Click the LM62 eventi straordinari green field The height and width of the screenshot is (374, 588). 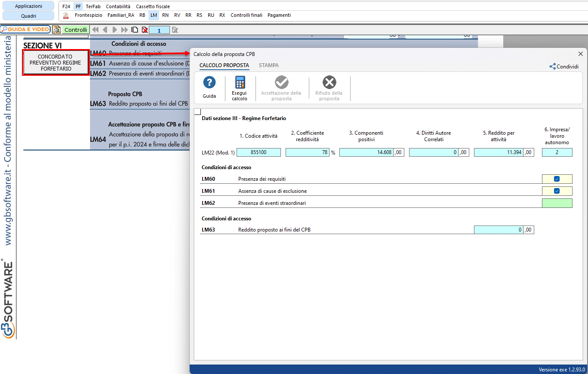pyautogui.click(x=557, y=203)
